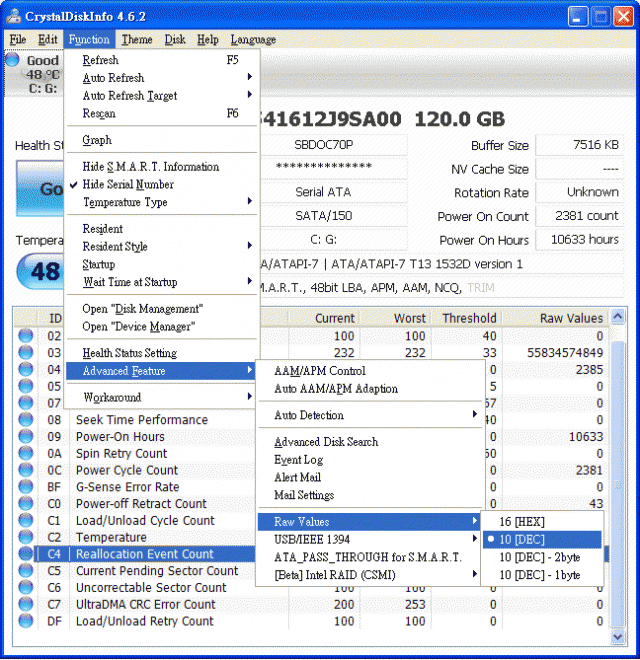Click the status orb next to UltraDMA CRC Error Count
640x660 pixels.
26,604
